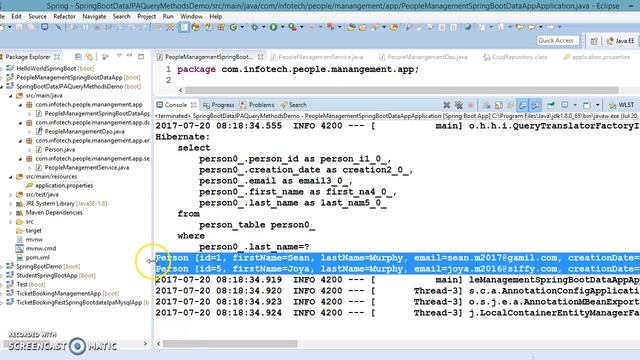The image size is (640, 360).
Task: Switch to the CrudRepository.class editor tab
Action: (x=515, y=57)
